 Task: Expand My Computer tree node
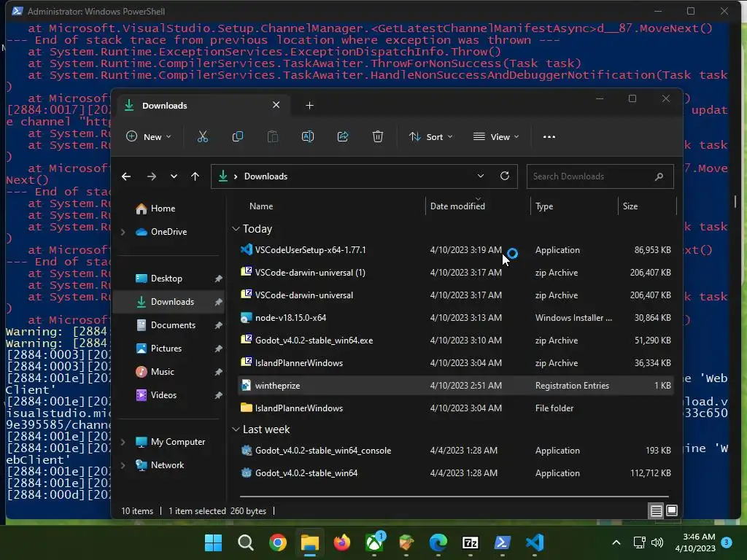pos(123,442)
